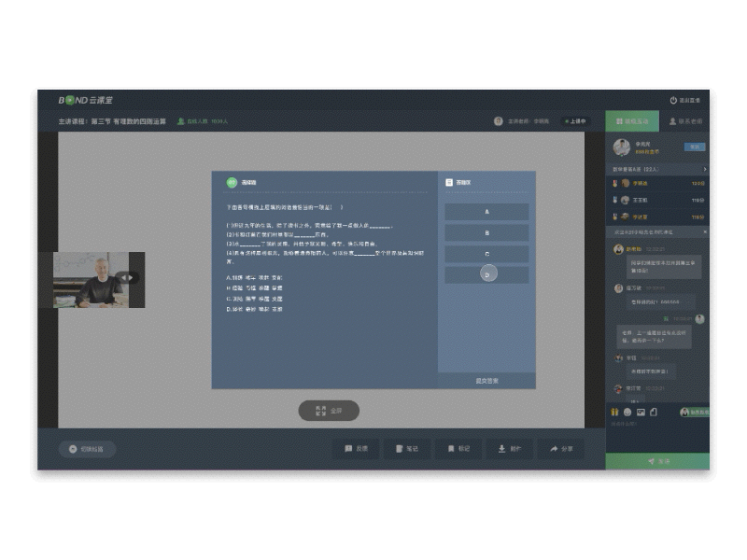Click the blue button beside the profile name
Viewport: 747px width, 560px height.
coord(695,147)
